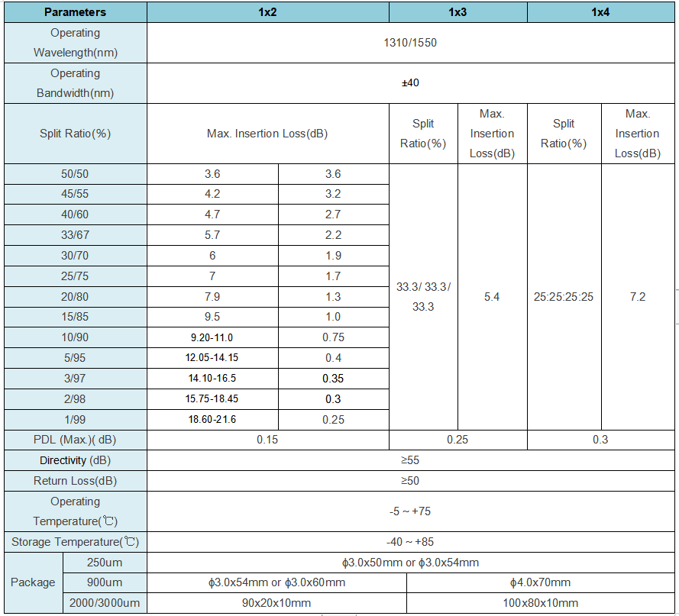
Task: Select the 25:25:25:25 split ratio cell
Action: click(564, 297)
